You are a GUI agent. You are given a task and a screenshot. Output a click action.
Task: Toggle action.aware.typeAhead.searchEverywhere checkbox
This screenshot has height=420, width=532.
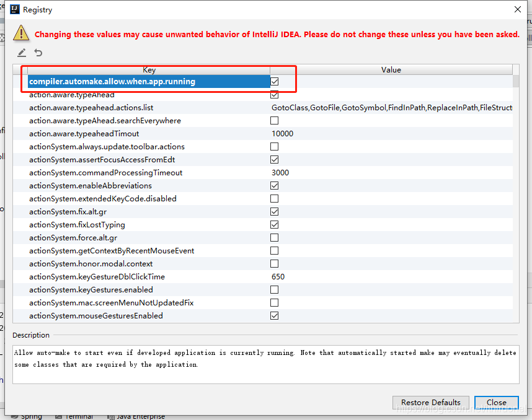pyautogui.click(x=275, y=121)
